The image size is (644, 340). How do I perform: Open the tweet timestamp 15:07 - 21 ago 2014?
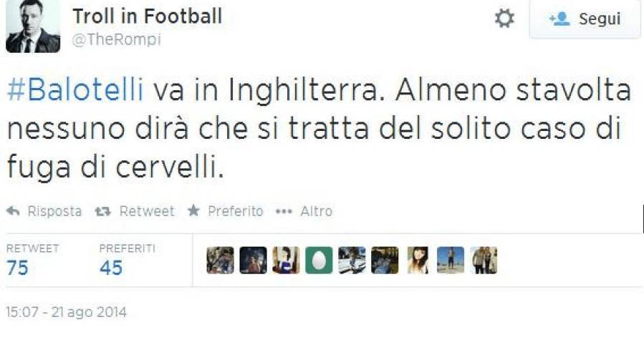pos(66,313)
